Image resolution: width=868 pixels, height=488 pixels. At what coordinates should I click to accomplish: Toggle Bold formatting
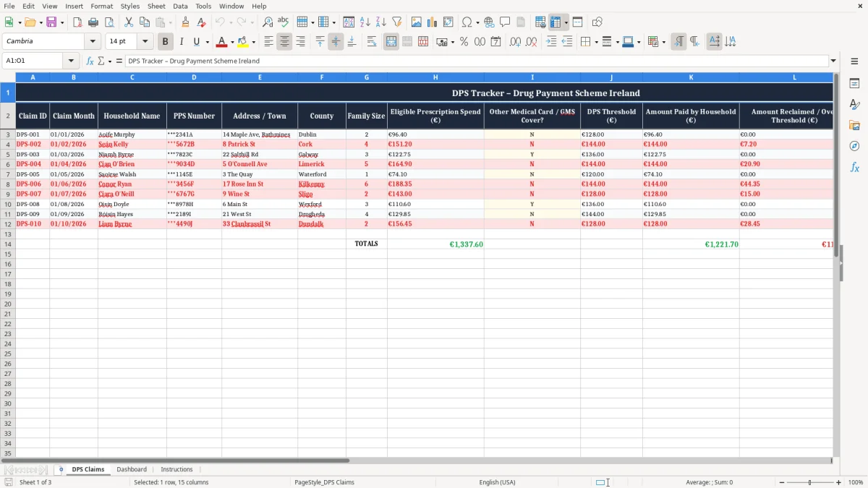(x=165, y=42)
